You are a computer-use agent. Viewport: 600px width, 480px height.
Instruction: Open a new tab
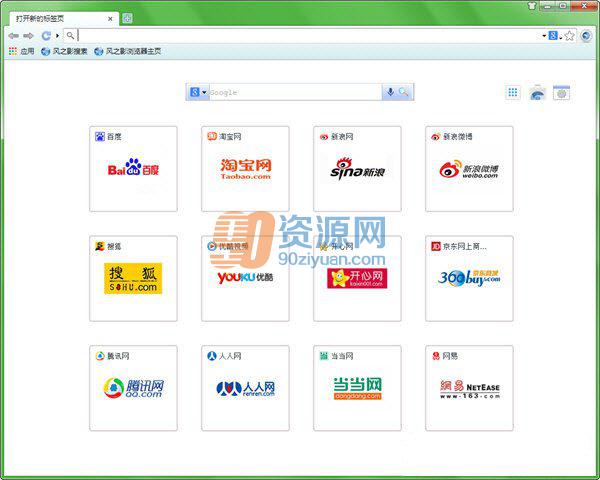(127, 18)
